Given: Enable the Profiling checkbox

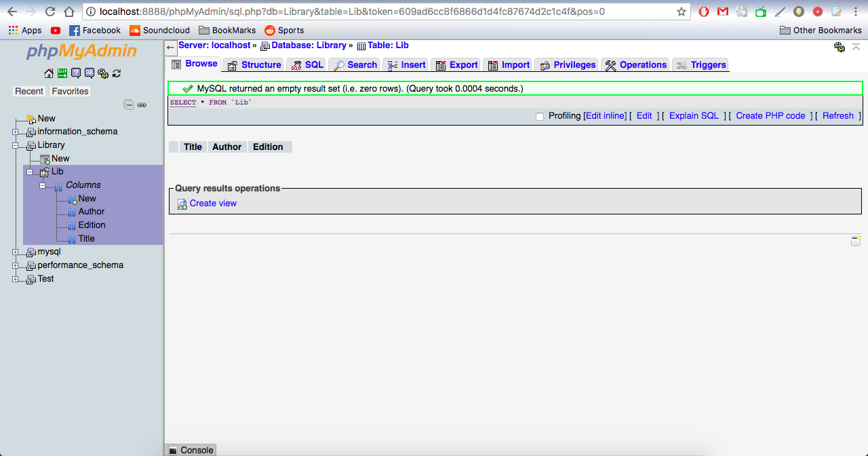Looking at the screenshot, I should 540,117.
